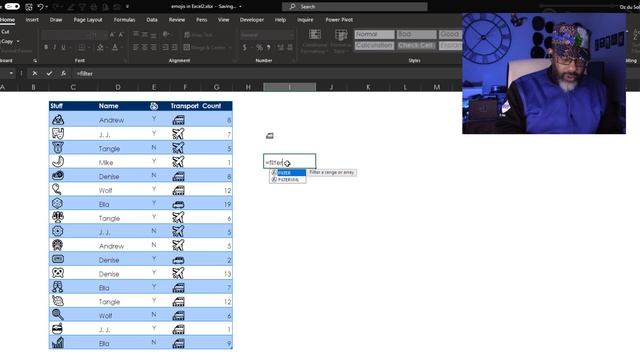Open the Developer ribbon tab

point(251,20)
